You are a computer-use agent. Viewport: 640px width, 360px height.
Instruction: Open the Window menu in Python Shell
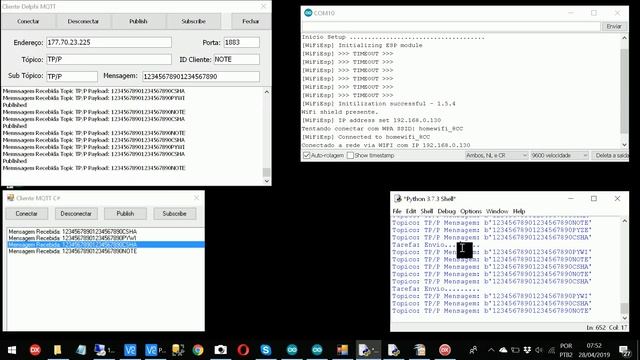pos(497,211)
